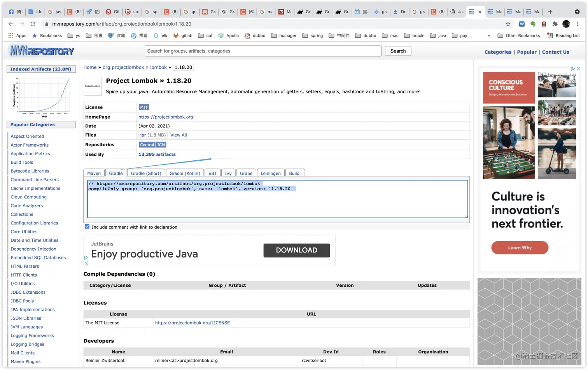The image size is (588, 370).
Task: Open Chrome's three-dot menu
Action: [577, 24]
